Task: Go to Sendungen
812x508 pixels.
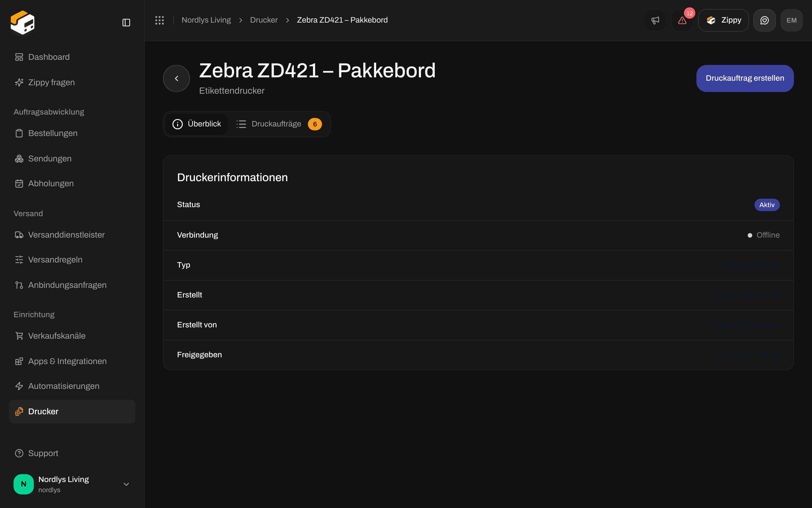Action: click(72, 159)
